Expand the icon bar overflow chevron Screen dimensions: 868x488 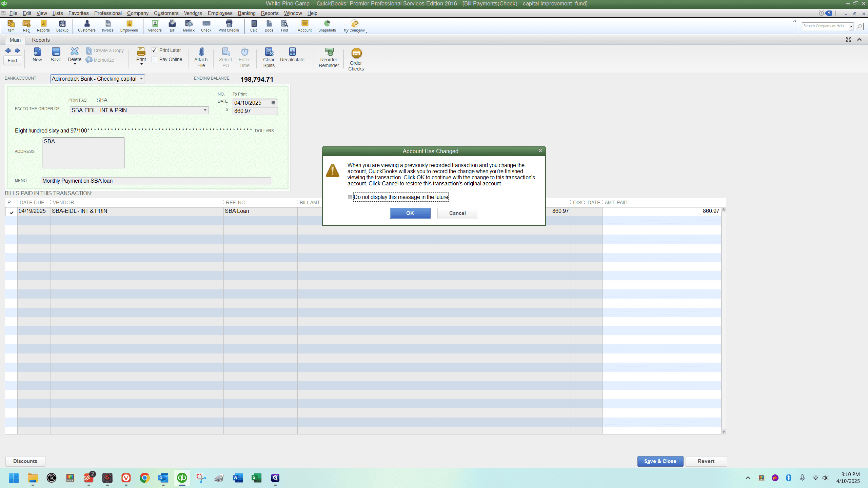(794, 21)
